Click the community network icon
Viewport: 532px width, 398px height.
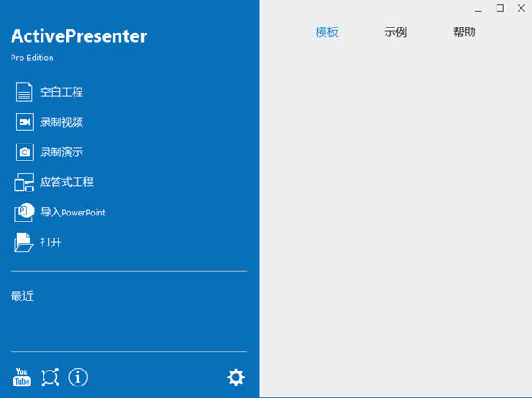tap(50, 378)
